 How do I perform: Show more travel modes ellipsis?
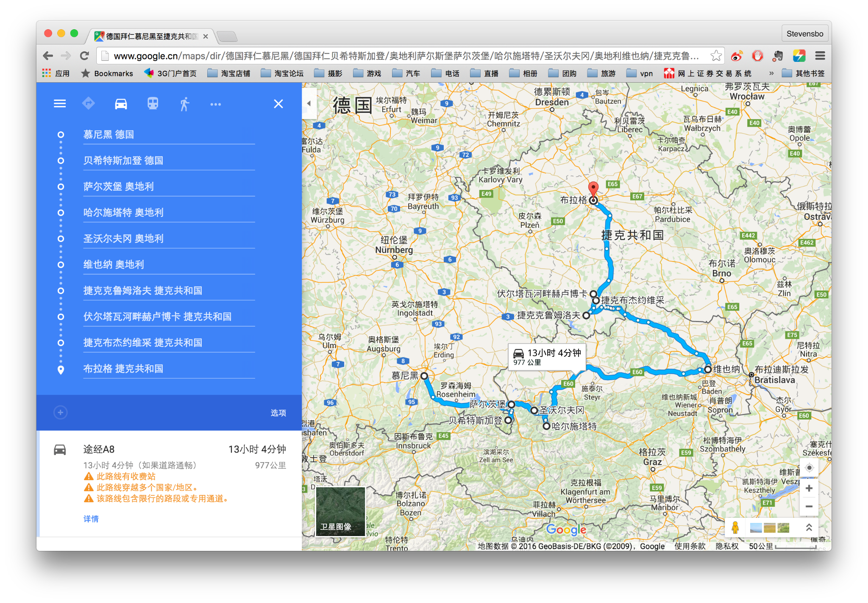click(215, 104)
